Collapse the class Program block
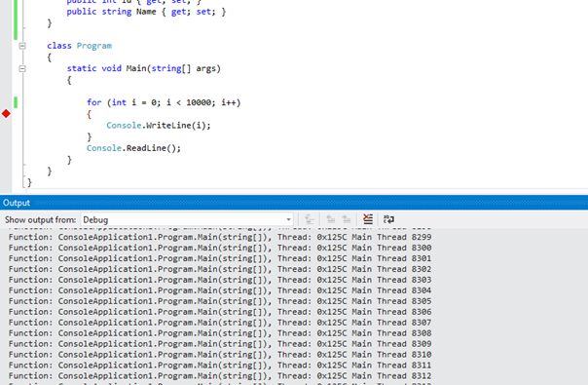The width and height of the screenshot is (588, 385). coord(22,46)
